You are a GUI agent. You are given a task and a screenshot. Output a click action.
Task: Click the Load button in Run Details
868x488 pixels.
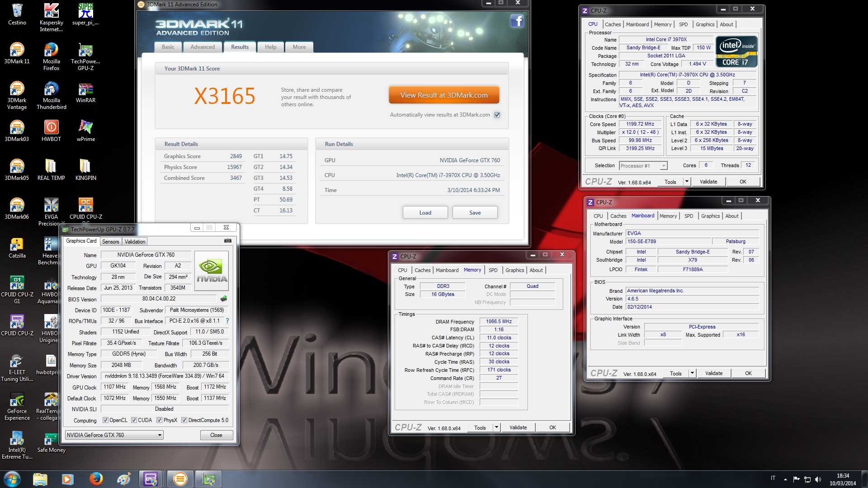425,212
